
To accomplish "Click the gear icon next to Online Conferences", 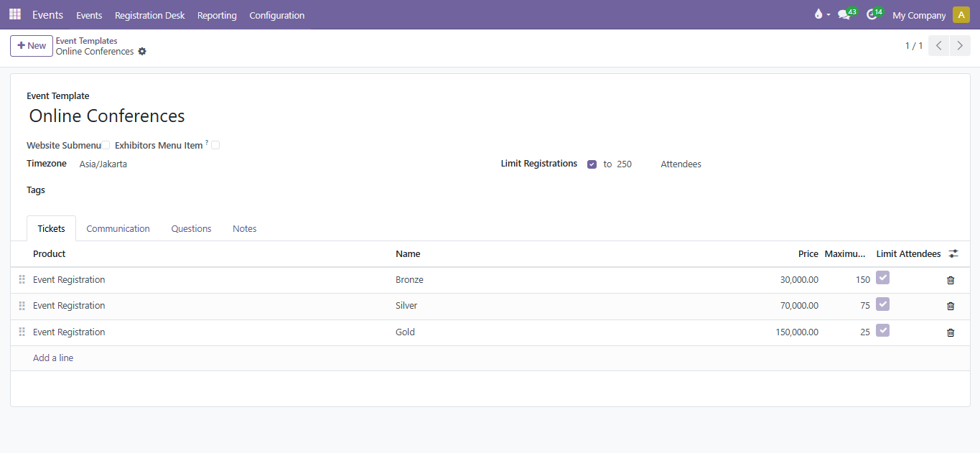I will coord(142,52).
